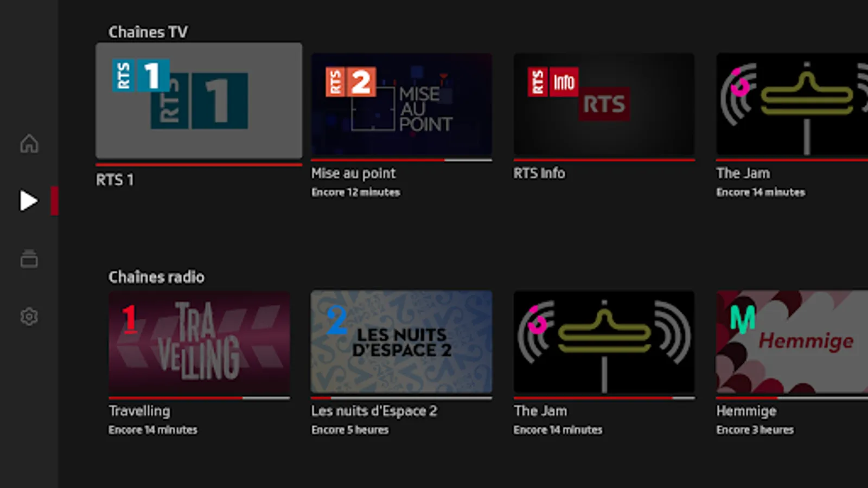Click 'Encore 12 minutes' under Mise au point
This screenshot has height=488, width=868.
coord(355,192)
